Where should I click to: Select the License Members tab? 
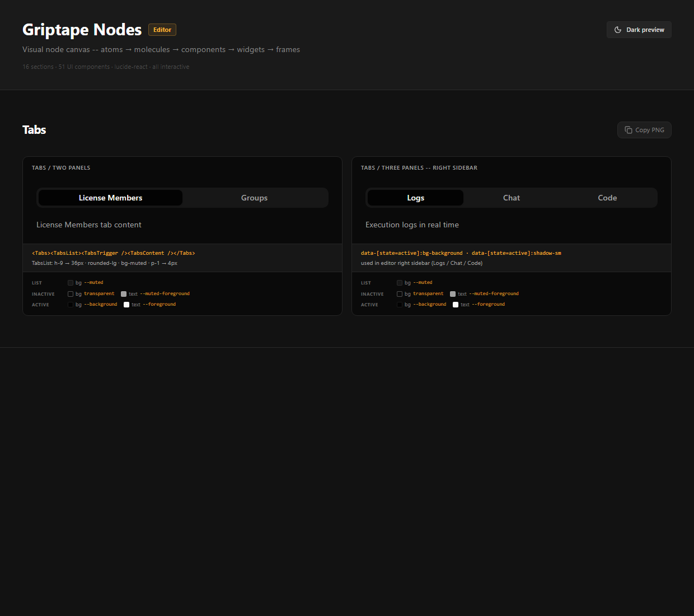pos(110,198)
